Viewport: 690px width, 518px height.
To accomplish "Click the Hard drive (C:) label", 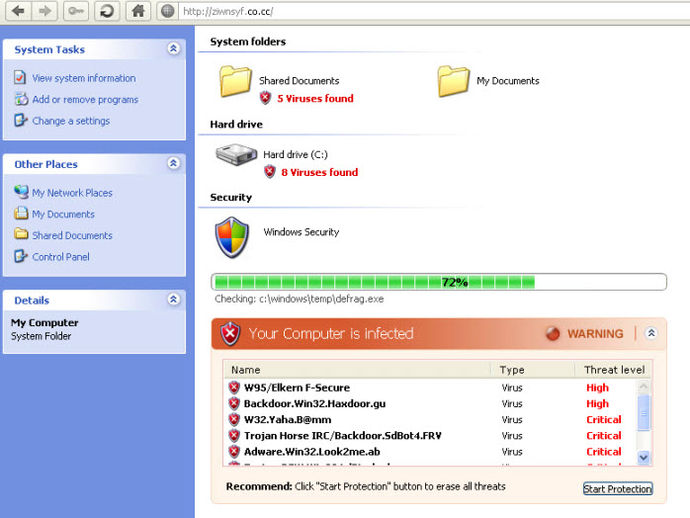I will [x=295, y=154].
